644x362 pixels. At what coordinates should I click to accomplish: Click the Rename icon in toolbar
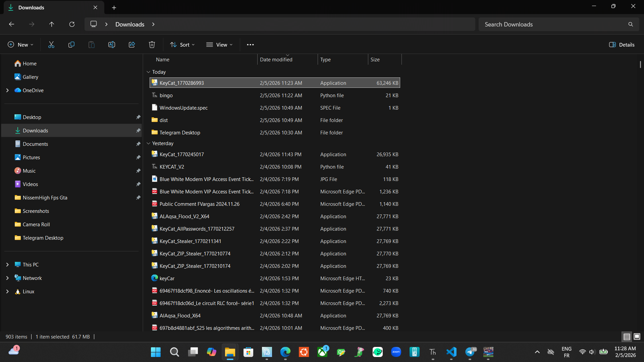(111, 45)
